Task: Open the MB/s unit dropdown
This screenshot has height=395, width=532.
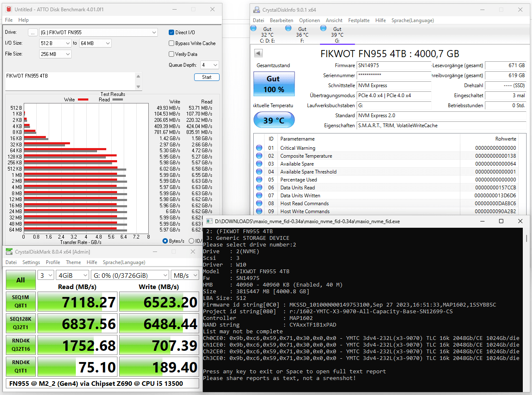Action: pyautogui.click(x=185, y=275)
